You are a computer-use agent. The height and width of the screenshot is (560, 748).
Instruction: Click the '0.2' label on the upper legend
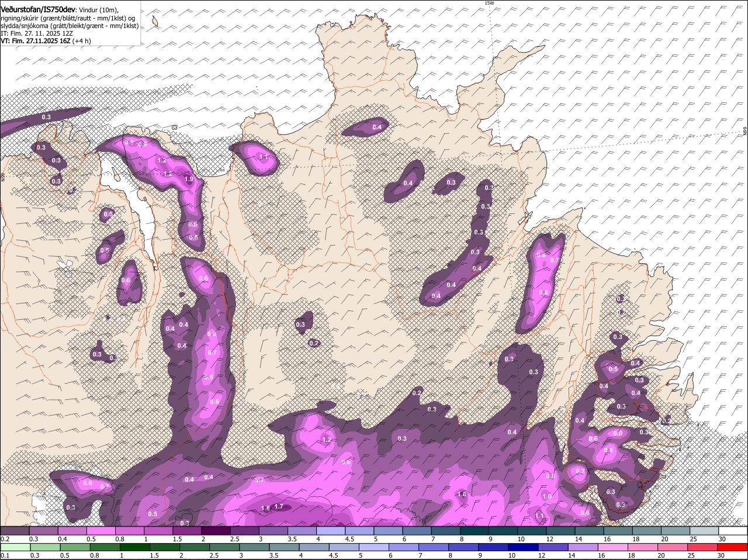click(5, 538)
